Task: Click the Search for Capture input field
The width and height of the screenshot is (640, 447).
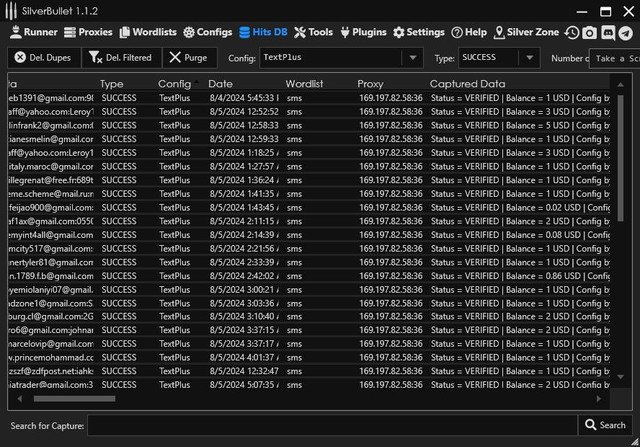Action: (x=332, y=425)
